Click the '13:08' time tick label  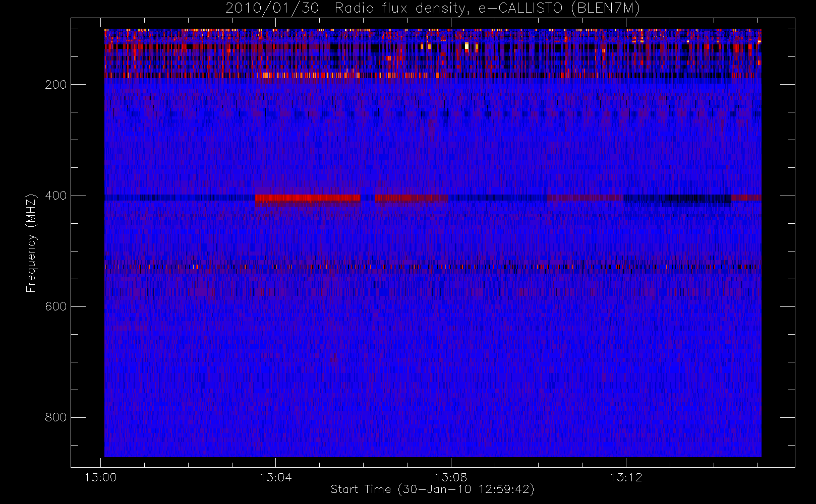pyautogui.click(x=451, y=477)
